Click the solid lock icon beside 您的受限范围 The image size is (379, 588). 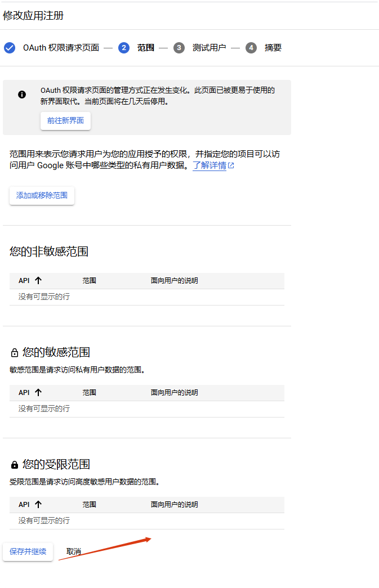(x=14, y=465)
